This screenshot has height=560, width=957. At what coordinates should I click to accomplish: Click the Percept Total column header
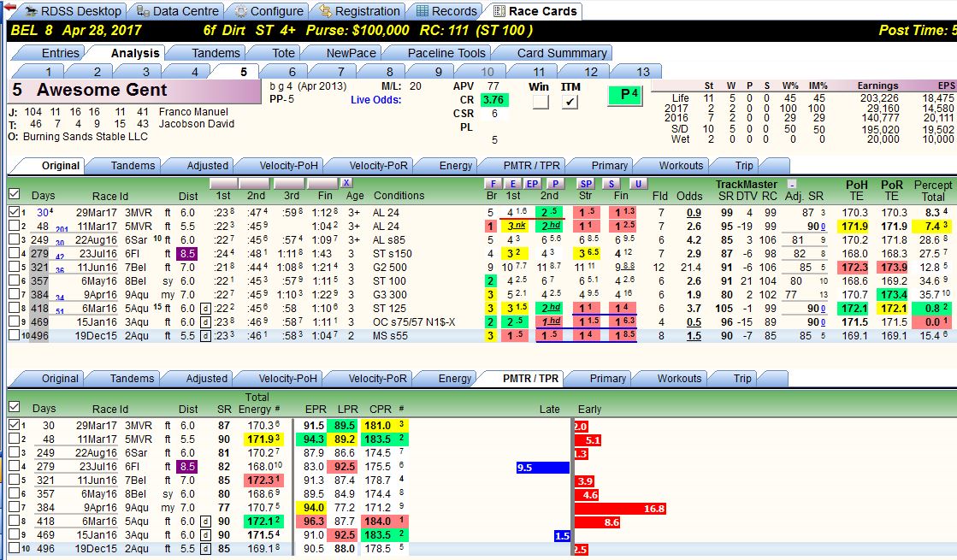click(932, 191)
